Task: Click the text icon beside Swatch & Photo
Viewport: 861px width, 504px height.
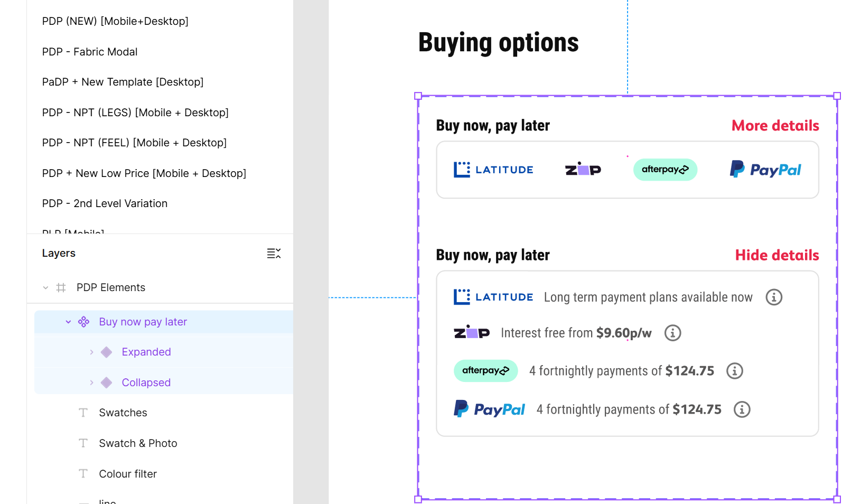Action: point(83,443)
